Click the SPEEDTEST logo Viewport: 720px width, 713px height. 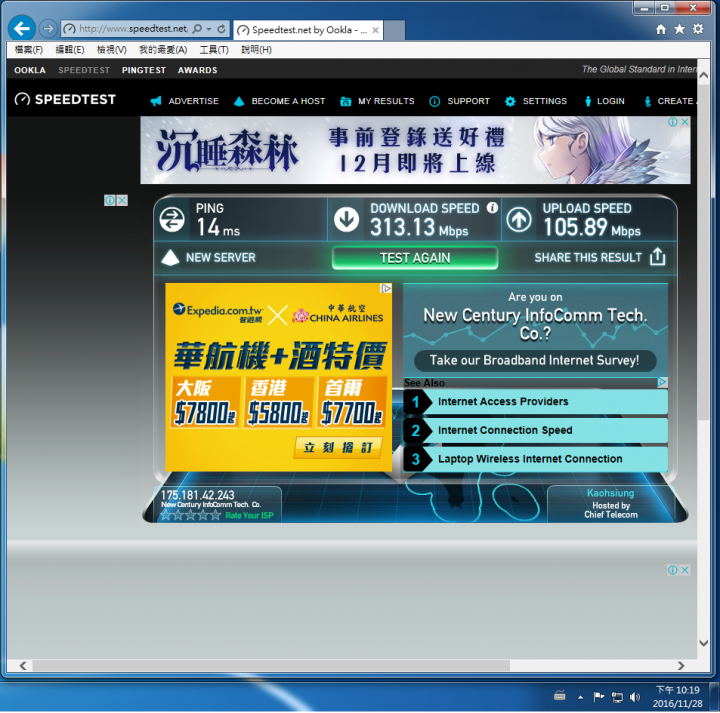tap(65, 99)
